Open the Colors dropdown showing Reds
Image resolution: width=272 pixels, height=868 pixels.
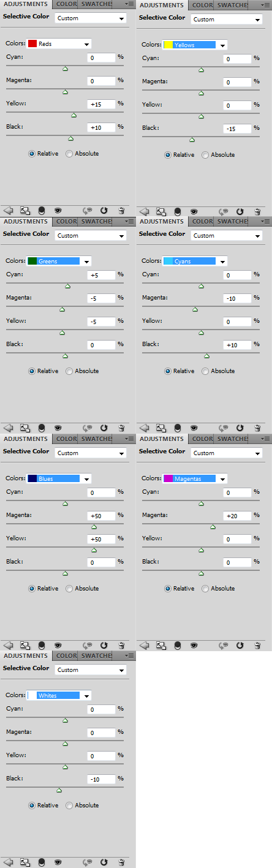(x=59, y=44)
